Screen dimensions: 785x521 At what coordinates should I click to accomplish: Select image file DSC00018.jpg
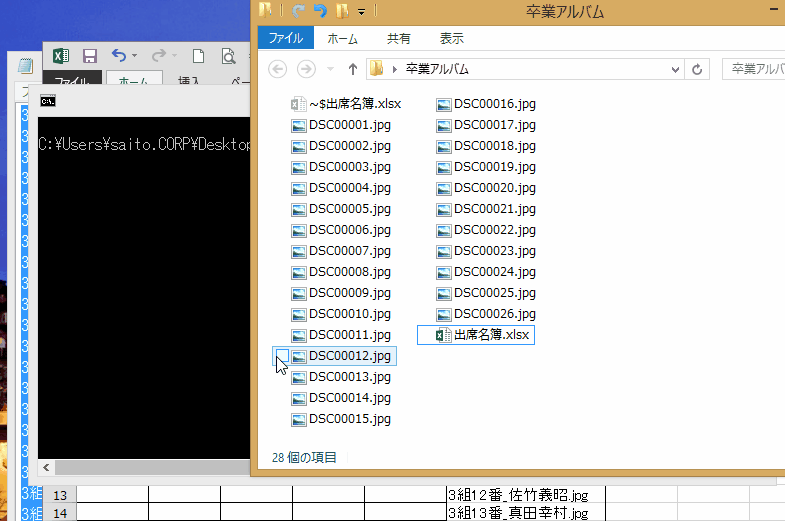tap(486, 146)
